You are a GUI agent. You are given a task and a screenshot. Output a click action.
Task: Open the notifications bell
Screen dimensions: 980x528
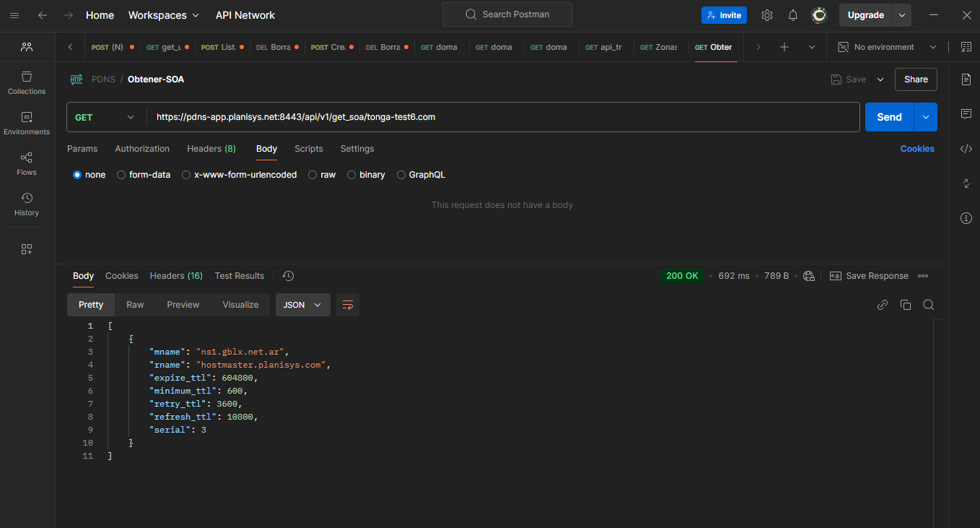pos(793,15)
